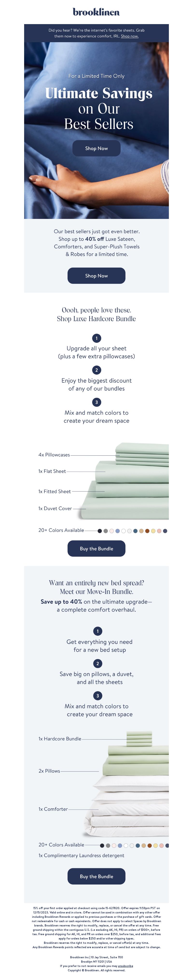Viewport: 193px width, 980px height.
Task: Click step 3 circle icon in Move-In Bundle section
Action: 97,696
